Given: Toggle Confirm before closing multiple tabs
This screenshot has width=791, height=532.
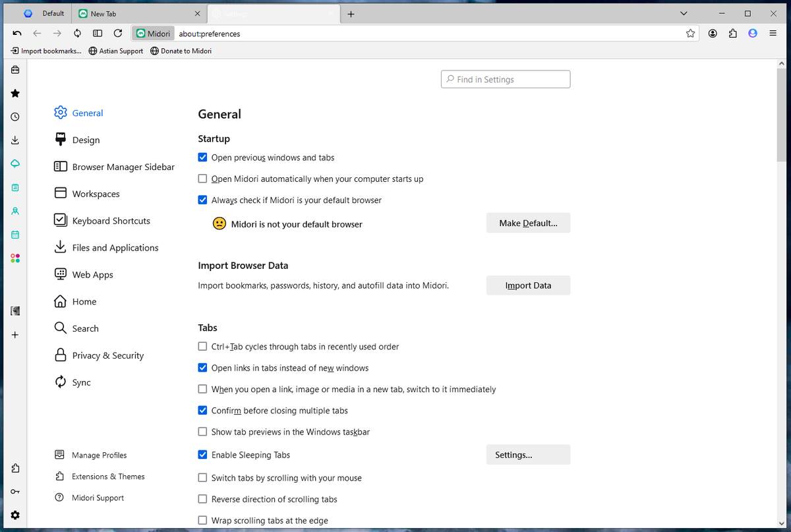Looking at the screenshot, I should (x=202, y=410).
